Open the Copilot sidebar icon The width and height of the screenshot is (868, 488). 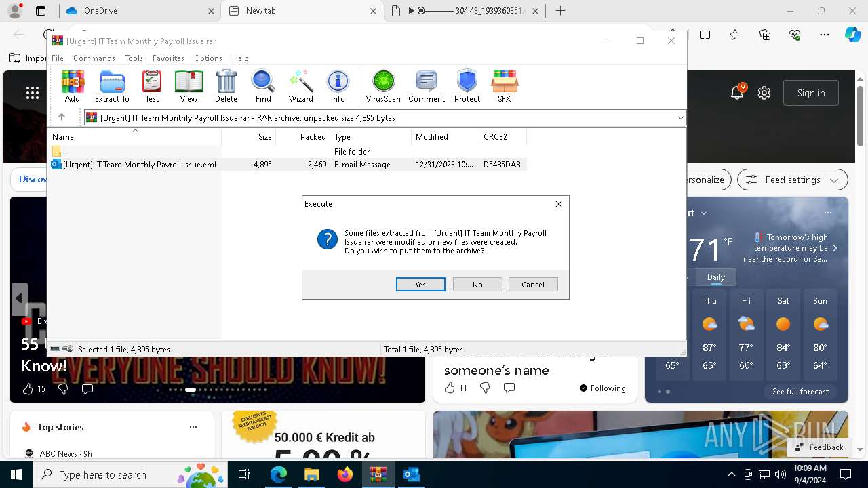[852, 35]
